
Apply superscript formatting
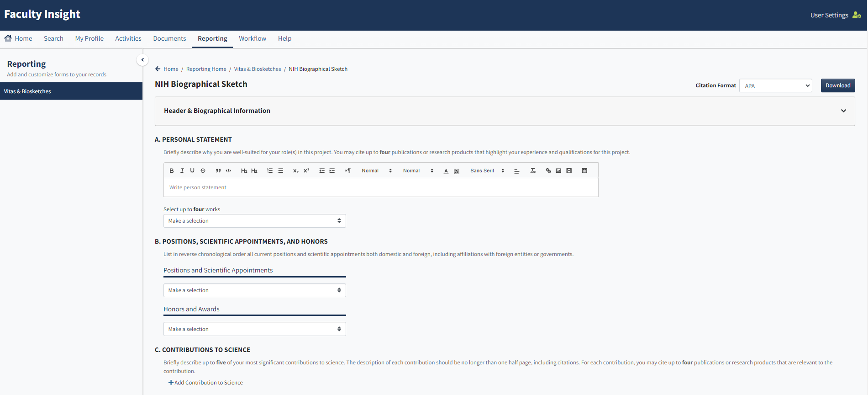coord(306,171)
